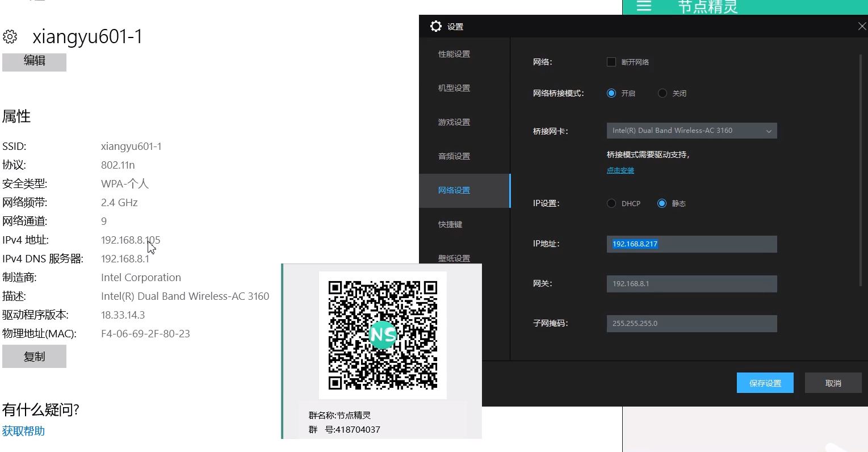
Task: Click MAC address F4-06-69-2F-80-23
Action: [x=145, y=334]
